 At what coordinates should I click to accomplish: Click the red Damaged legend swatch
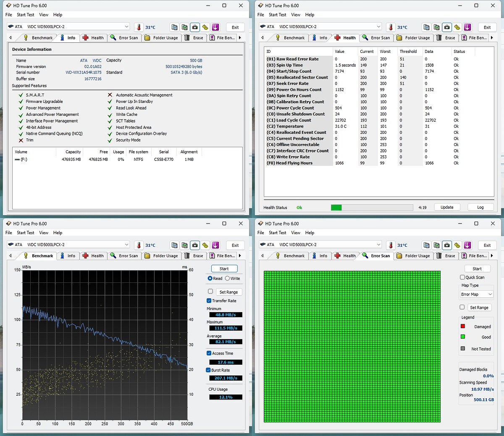tap(463, 326)
